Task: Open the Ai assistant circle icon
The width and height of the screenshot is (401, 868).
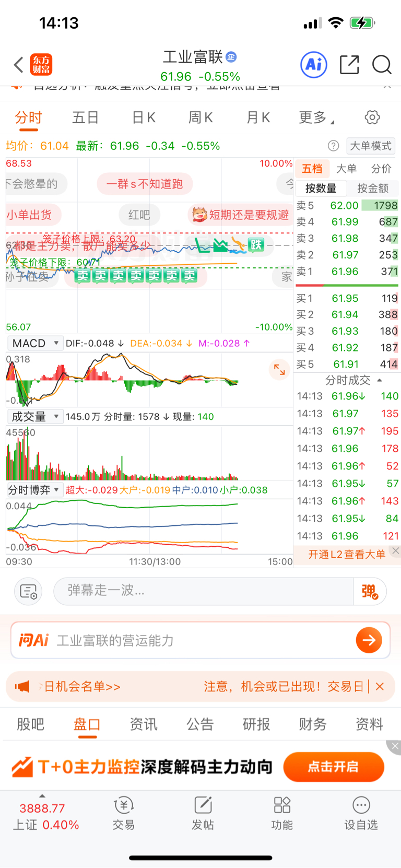Action: click(314, 65)
